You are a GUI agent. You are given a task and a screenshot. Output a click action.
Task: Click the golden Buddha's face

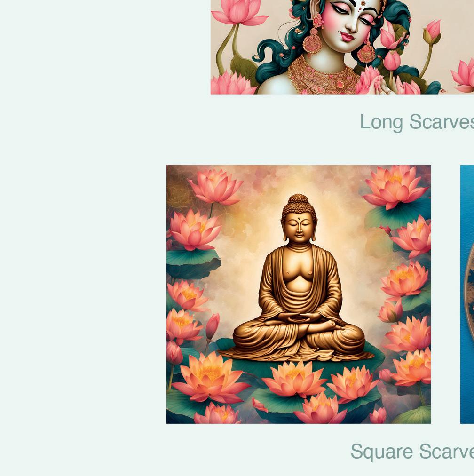point(299,228)
